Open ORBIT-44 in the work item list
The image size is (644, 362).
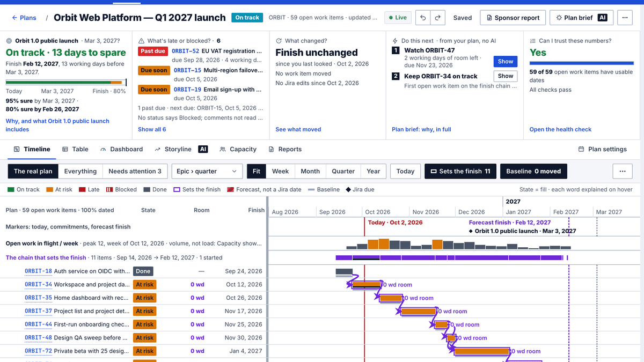pyautogui.click(x=38, y=324)
